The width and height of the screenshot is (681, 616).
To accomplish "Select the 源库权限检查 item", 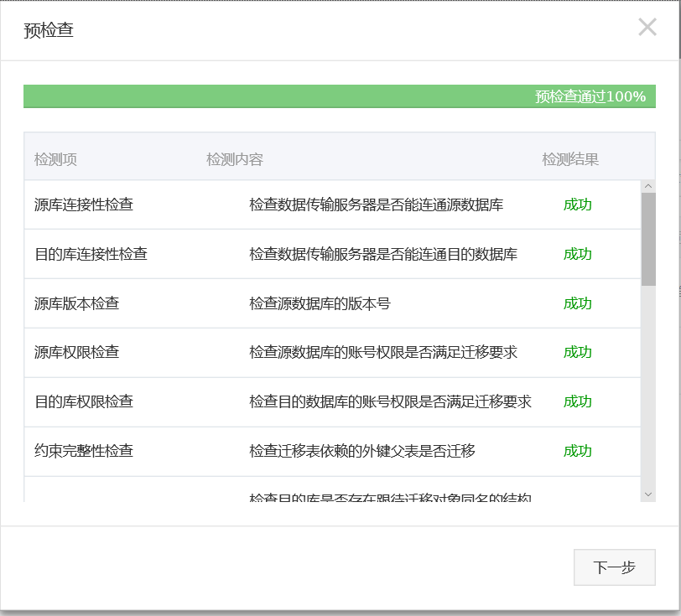I will [76, 352].
